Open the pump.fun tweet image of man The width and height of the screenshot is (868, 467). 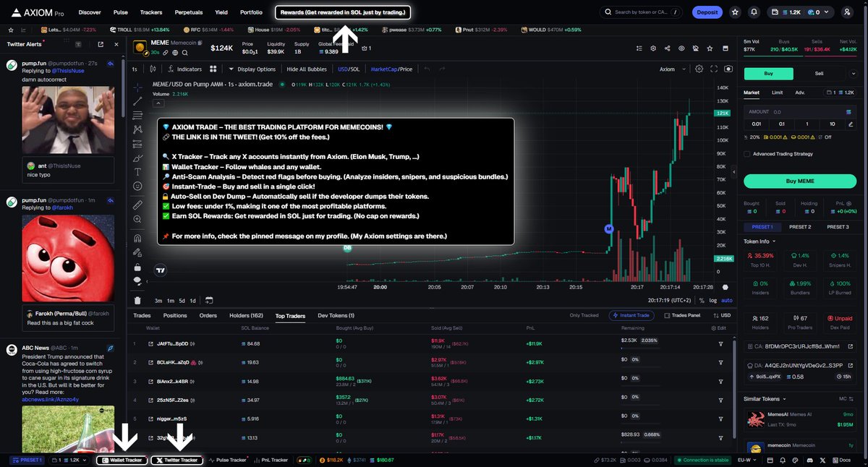(x=69, y=119)
